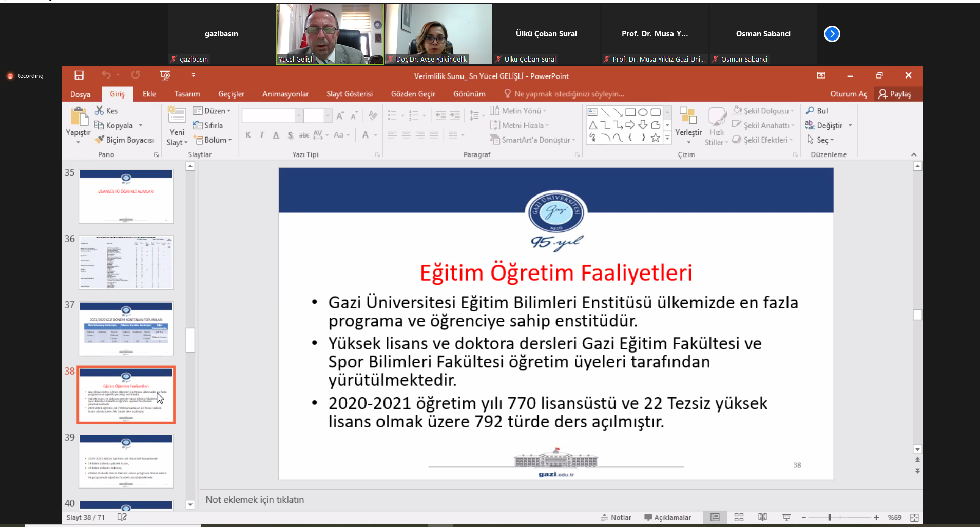Click Yerleştir arrange button
This screenshot has width=980, height=527.
[688, 125]
